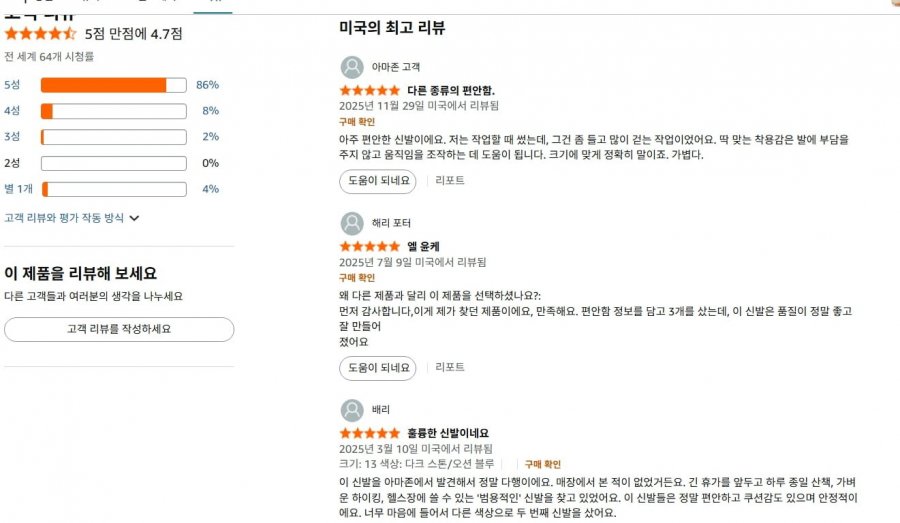Viewport: 900px width, 523px height.
Task: Open review title 훌륭한 신발이네요
Action: (448, 433)
